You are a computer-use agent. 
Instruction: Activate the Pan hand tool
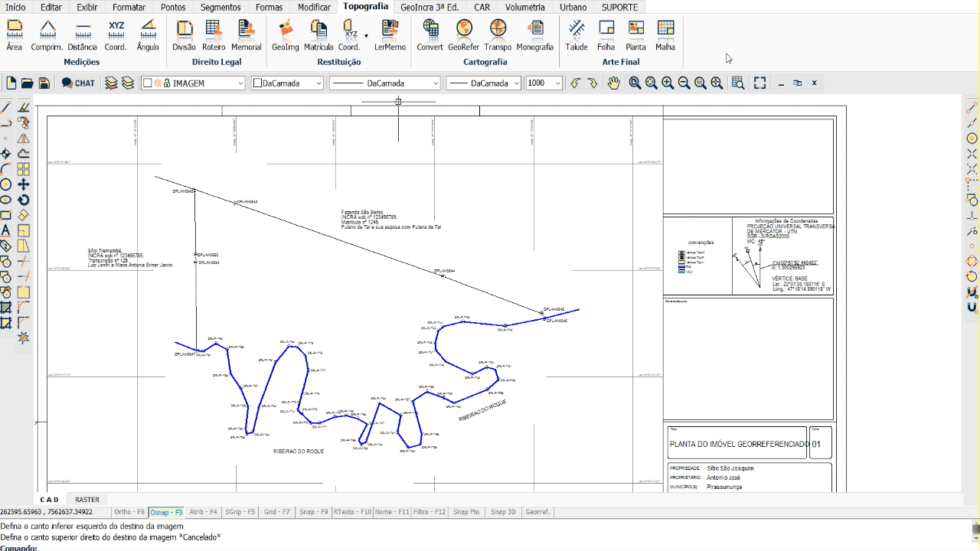[613, 83]
